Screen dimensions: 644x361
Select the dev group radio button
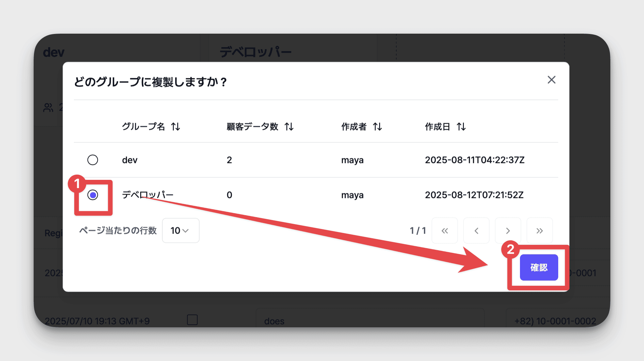93,160
